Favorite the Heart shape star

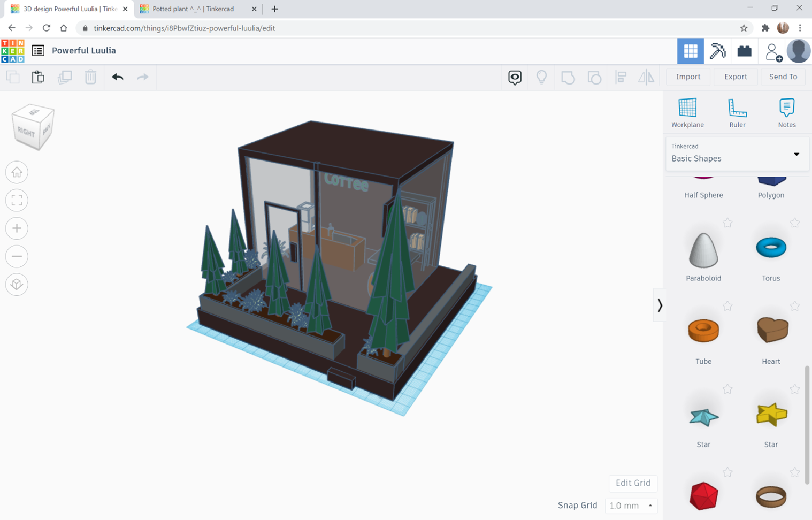click(x=795, y=306)
